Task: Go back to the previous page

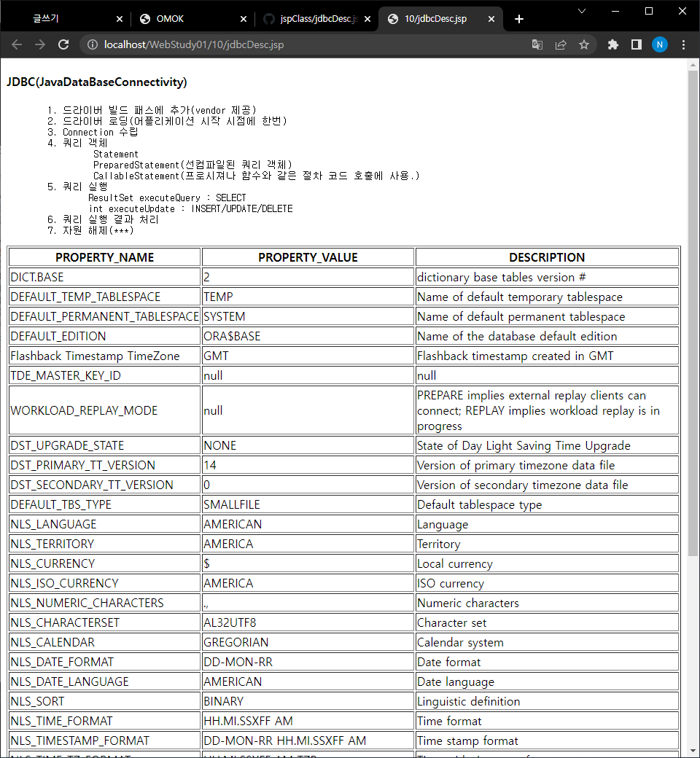Action: 17,44
